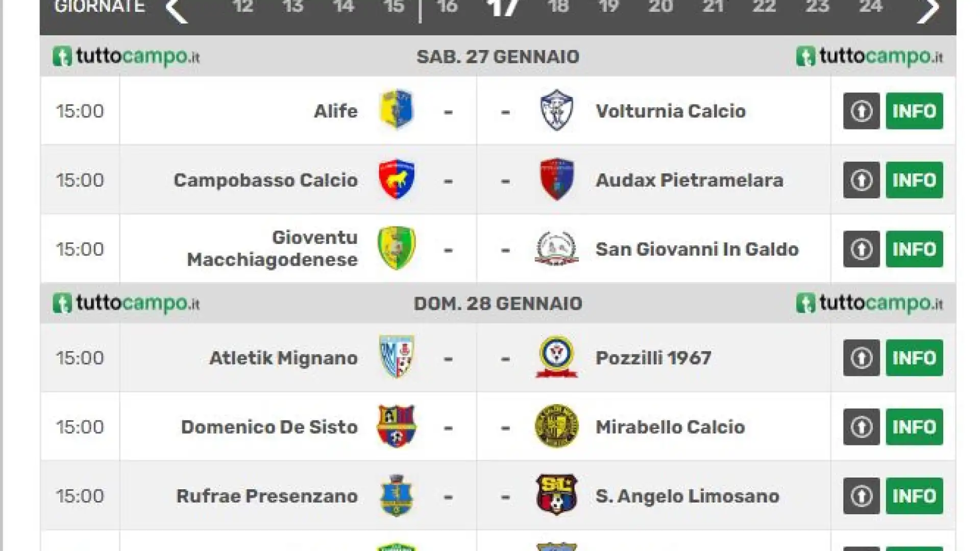Click the Audax Pietramelara crest
Viewport: 980px width, 551px height.
click(556, 180)
